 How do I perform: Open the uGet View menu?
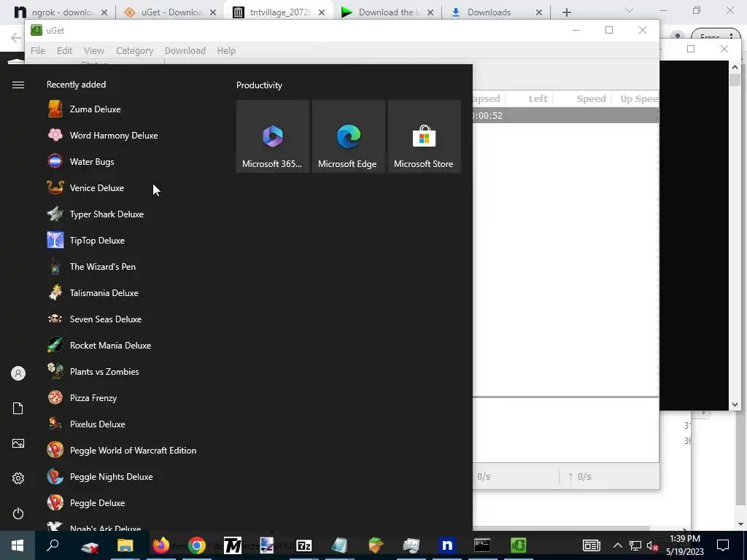click(x=94, y=50)
